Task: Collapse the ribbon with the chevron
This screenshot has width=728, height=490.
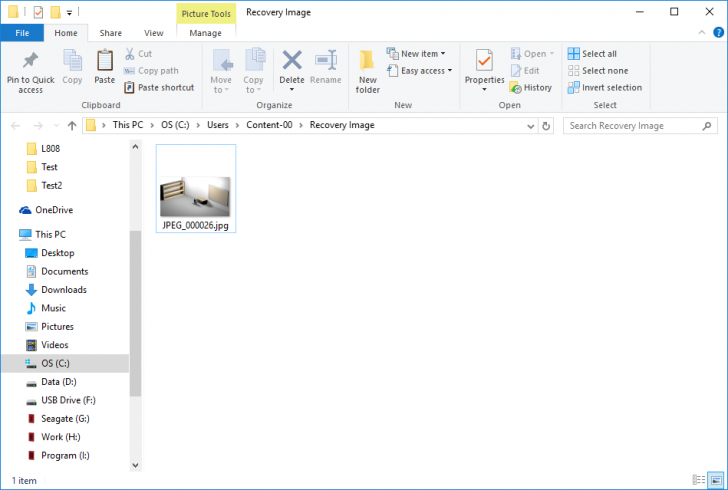Action: point(702,32)
